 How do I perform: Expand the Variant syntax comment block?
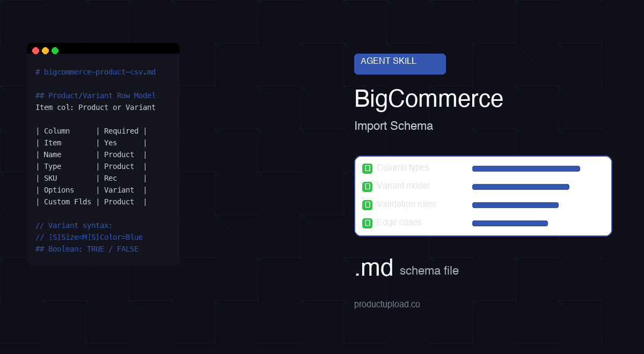[x=74, y=225]
